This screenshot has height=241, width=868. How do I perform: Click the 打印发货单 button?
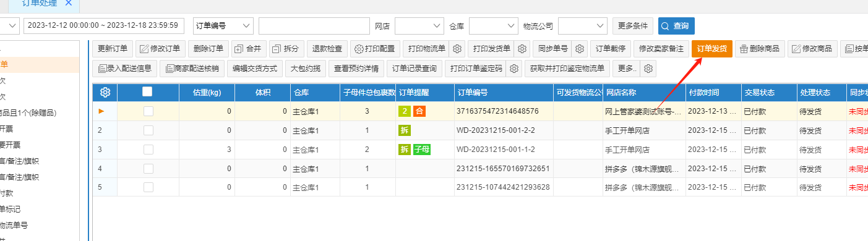[491, 49]
